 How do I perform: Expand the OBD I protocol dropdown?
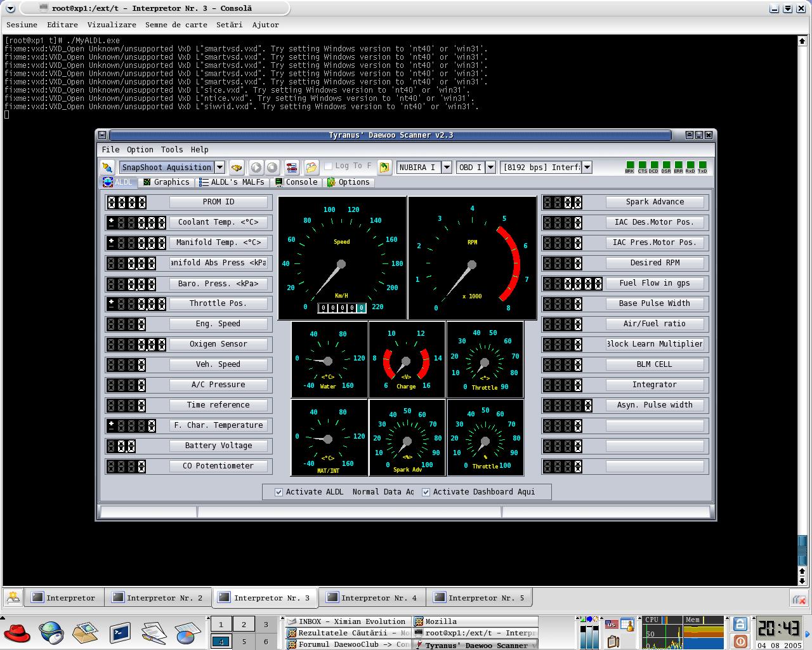click(491, 168)
